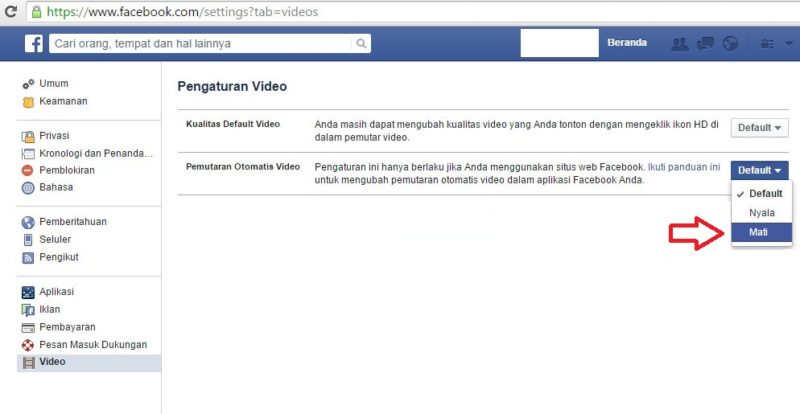800x414 pixels.
Task: Open Pengikut settings
Action: tap(59, 257)
